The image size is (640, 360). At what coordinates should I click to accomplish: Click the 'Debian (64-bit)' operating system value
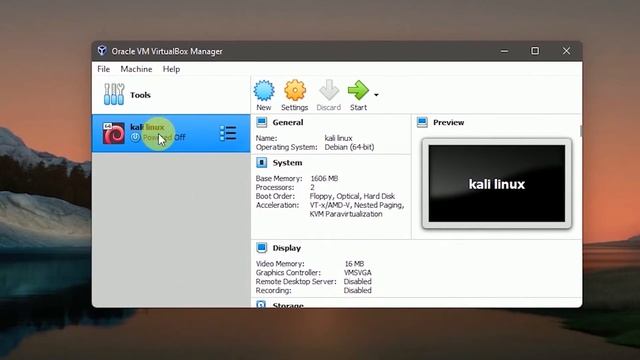point(349,147)
